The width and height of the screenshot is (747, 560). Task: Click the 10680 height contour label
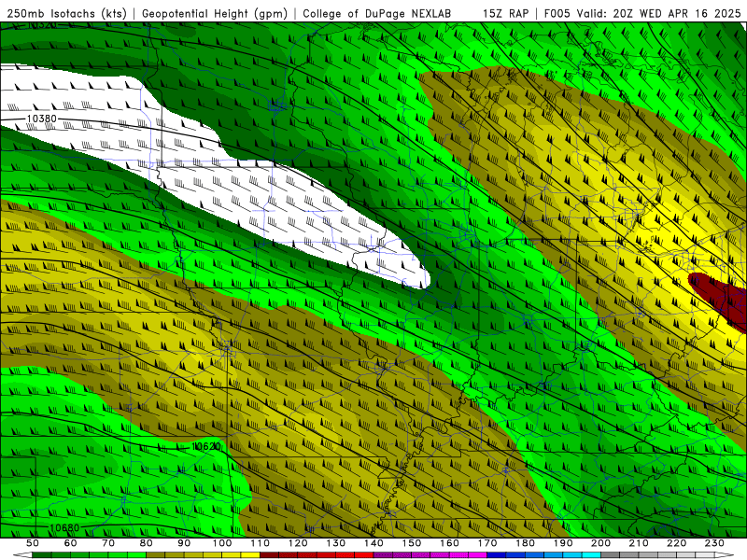[x=64, y=527]
